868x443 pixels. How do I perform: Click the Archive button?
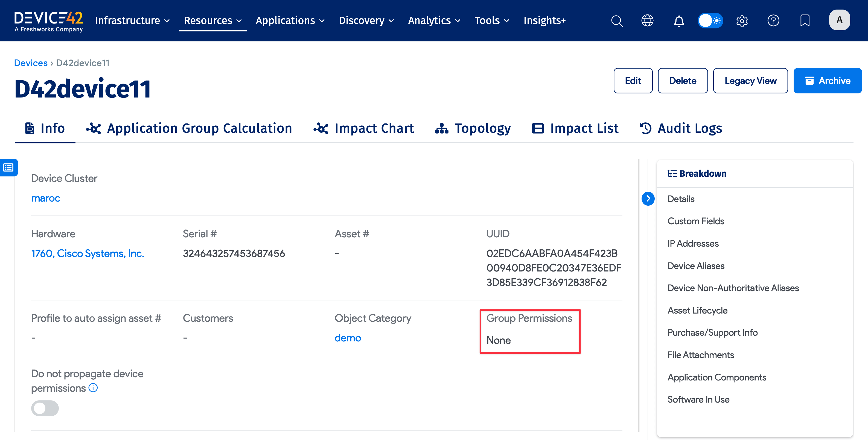click(x=827, y=81)
